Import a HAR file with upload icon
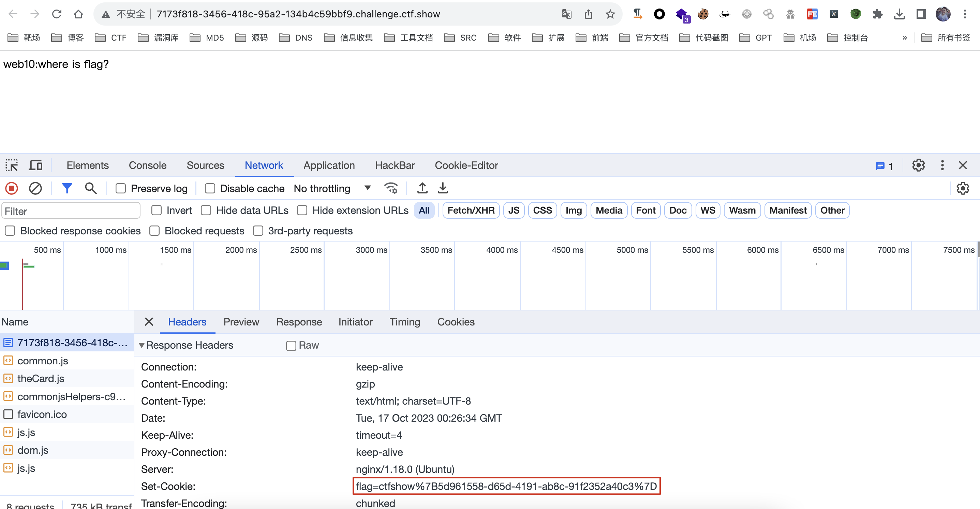 coord(422,188)
